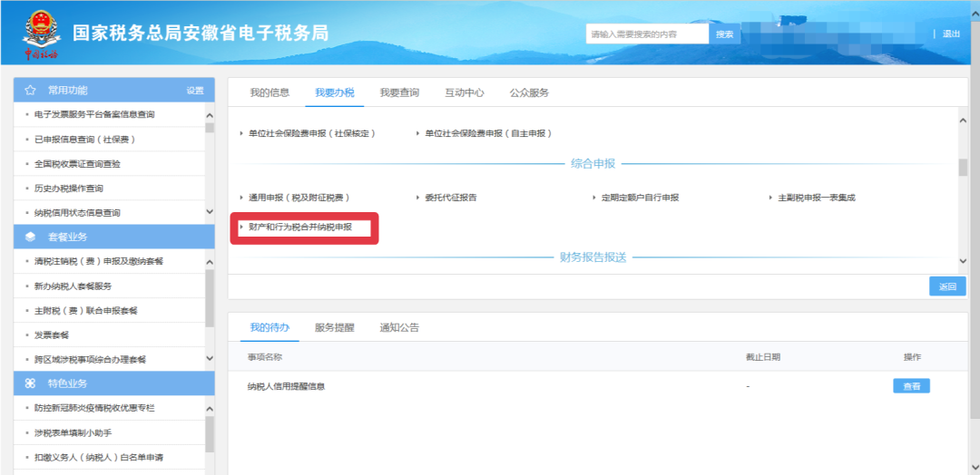
Task: Switch to the 通知公告 tab
Action: 399,327
